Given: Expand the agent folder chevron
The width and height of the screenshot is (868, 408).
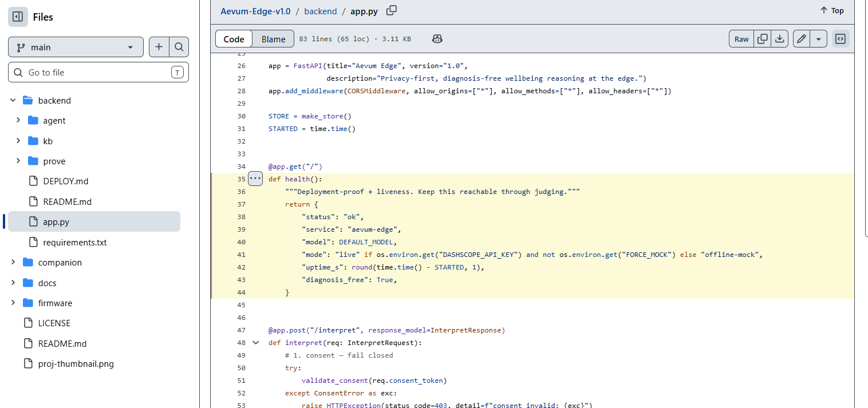Looking at the screenshot, I should tap(18, 120).
